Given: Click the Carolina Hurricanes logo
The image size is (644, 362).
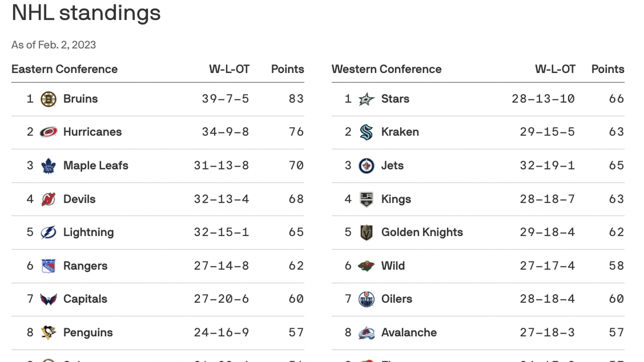Looking at the screenshot, I should pos(48,132).
